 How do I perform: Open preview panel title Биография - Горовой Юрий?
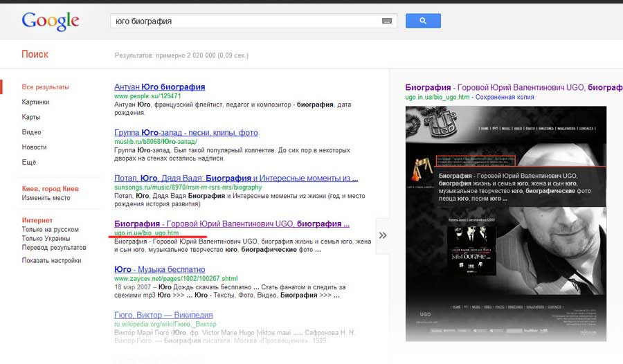[514, 87]
